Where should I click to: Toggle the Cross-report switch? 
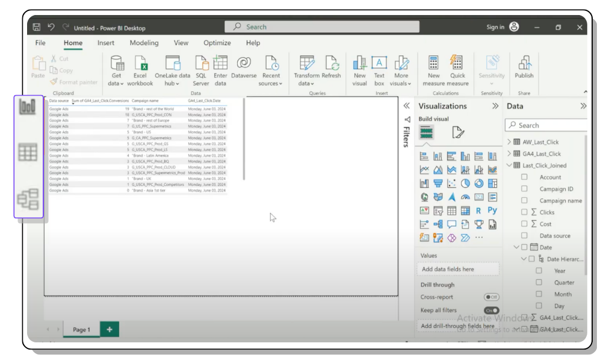coord(491,297)
